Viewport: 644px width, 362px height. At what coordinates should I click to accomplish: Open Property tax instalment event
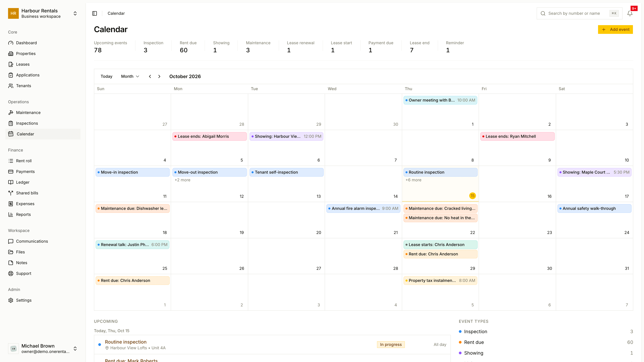(440, 281)
